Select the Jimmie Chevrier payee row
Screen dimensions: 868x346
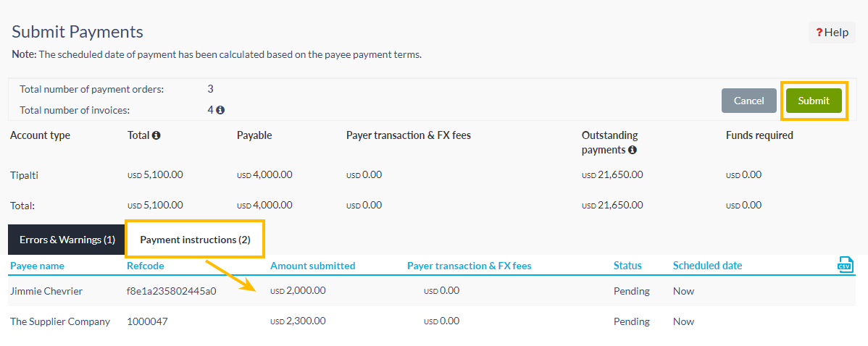click(46, 291)
